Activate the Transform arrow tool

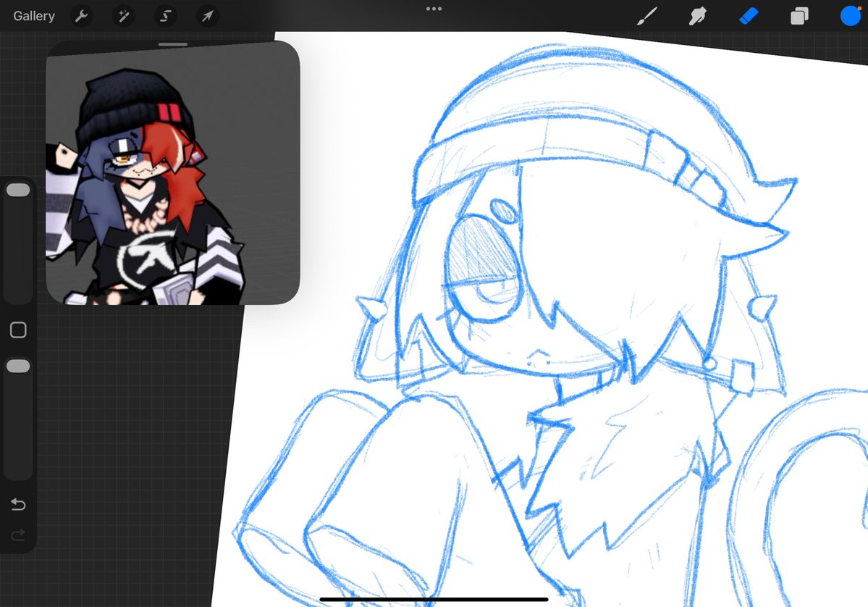click(x=208, y=16)
